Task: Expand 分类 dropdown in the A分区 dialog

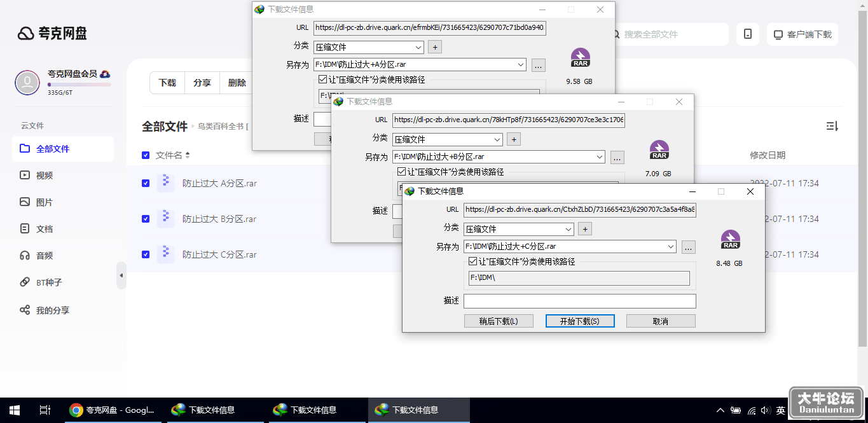Action: point(418,47)
